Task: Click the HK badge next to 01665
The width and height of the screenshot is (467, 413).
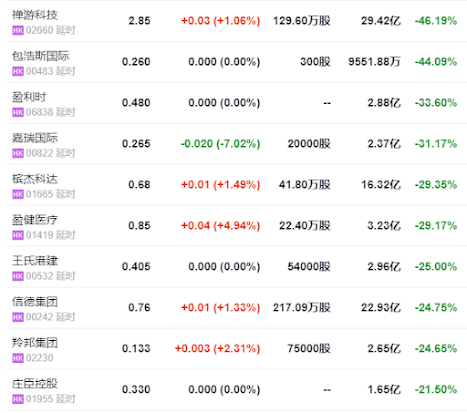Action: tap(18, 194)
